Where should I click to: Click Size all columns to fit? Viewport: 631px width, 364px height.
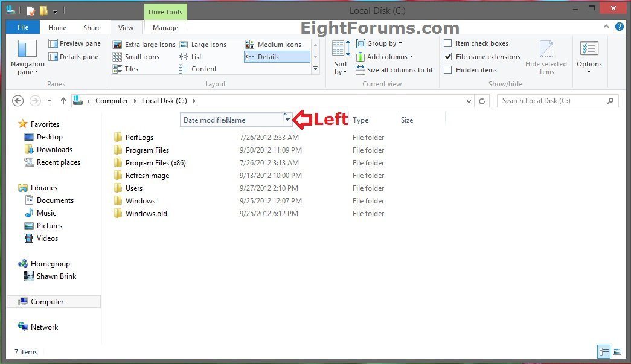coord(394,70)
